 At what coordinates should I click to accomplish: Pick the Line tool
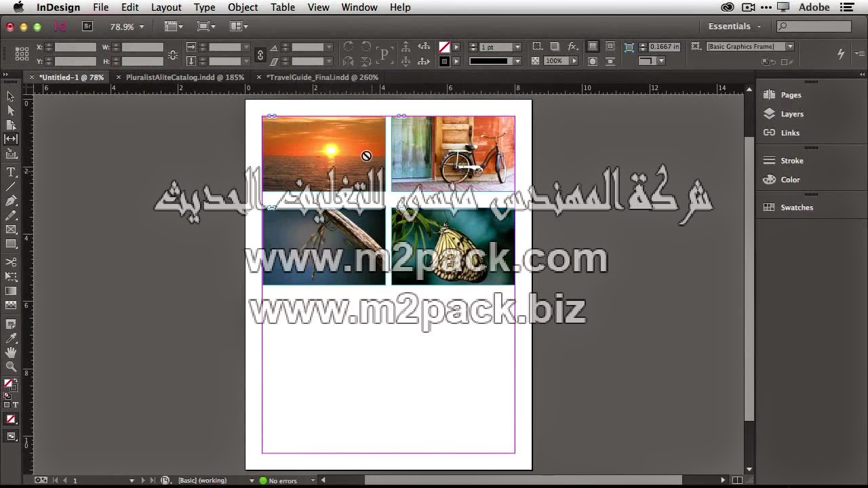pyautogui.click(x=10, y=186)
